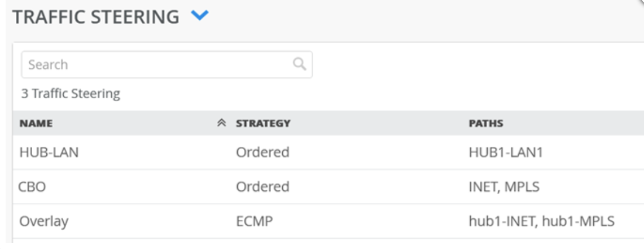Click the magnifier search icon
The width and height of the screenshot is (644, 249).
(x=299, y=64)
